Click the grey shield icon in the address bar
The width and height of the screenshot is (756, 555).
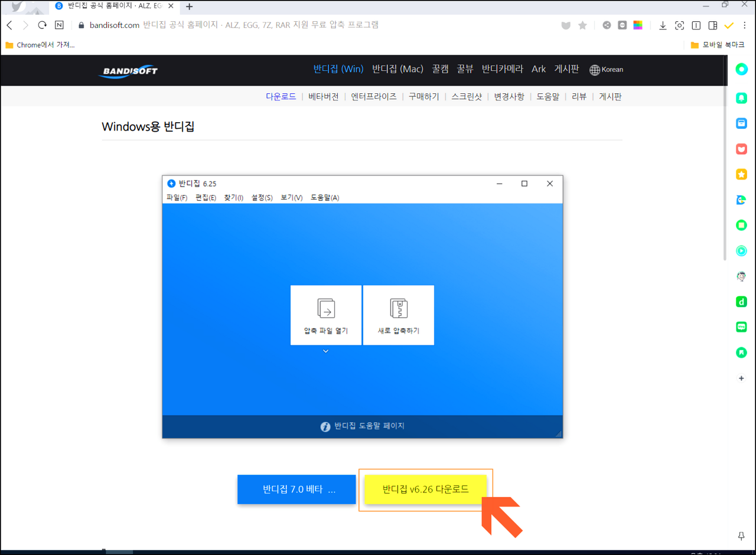coord(566,25)
